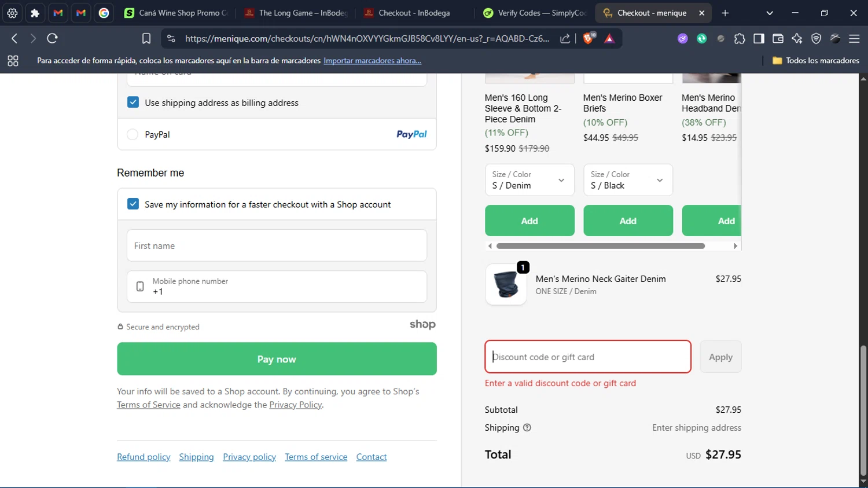Open first pinned Gmail tab
Viewport: 868px width, 488px height.
click(58, 13)
